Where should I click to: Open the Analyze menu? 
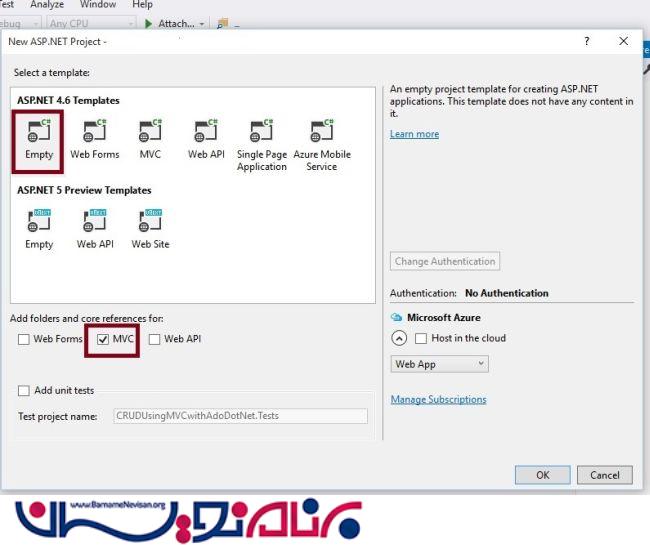[47, 5]
